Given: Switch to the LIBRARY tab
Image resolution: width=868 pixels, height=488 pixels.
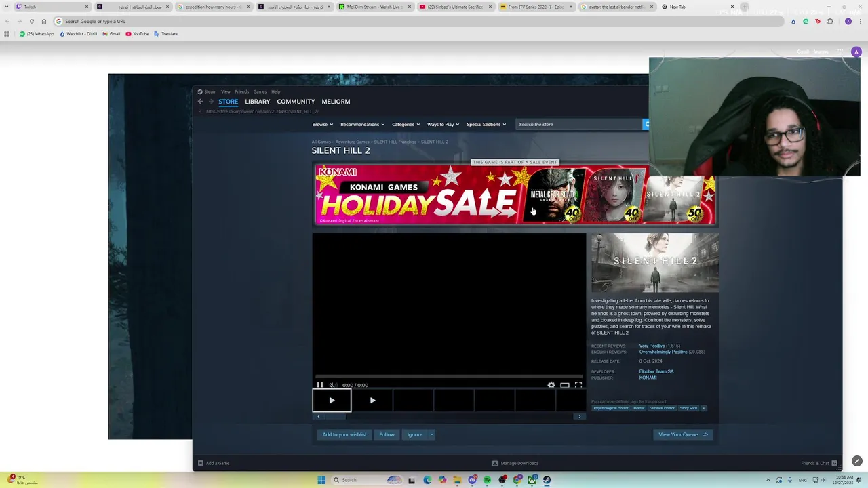Looking at the screenshot, I should pyautogui.click(x=257, y=102).
